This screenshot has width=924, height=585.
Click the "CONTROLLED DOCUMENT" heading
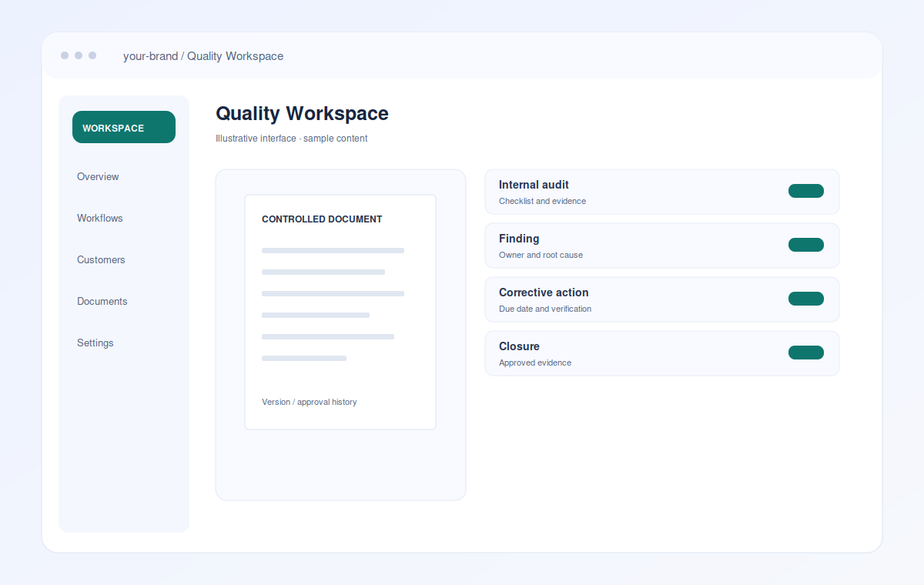click(x=322, y=219)
